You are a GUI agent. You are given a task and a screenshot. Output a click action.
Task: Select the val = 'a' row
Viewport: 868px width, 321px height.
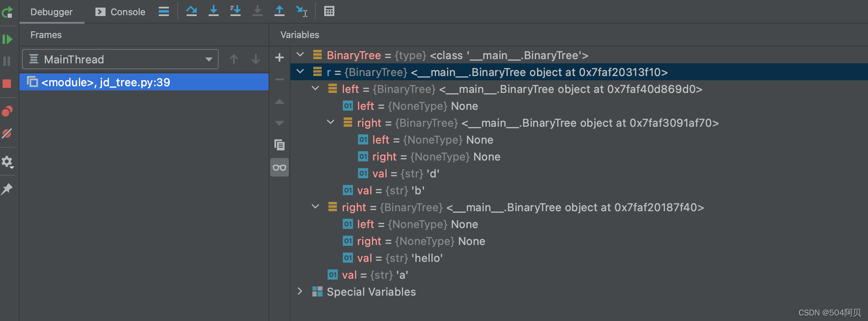(x=579, y=275)
